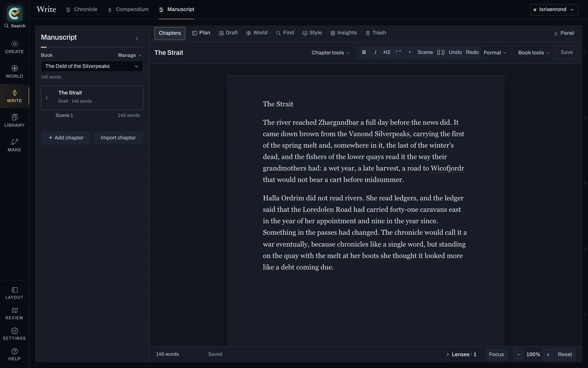
Task: Insert a bullet list
Action: point(410,52)
